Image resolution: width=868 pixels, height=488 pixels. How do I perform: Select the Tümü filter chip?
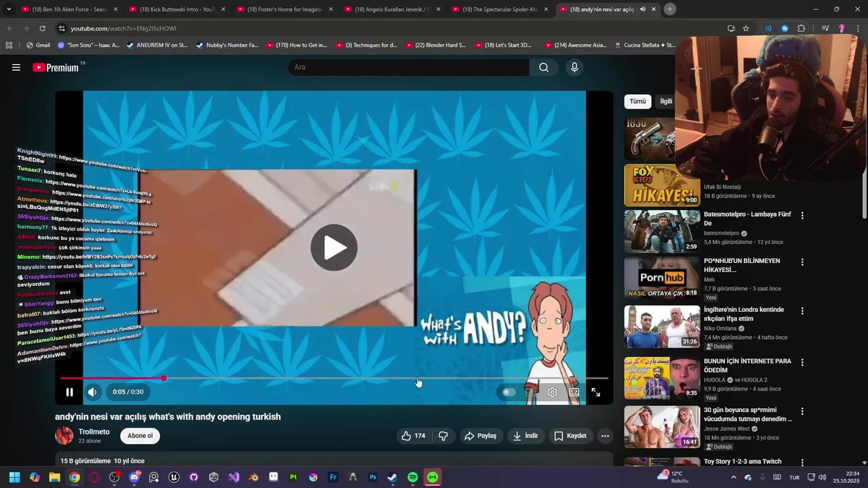[637, 101]
